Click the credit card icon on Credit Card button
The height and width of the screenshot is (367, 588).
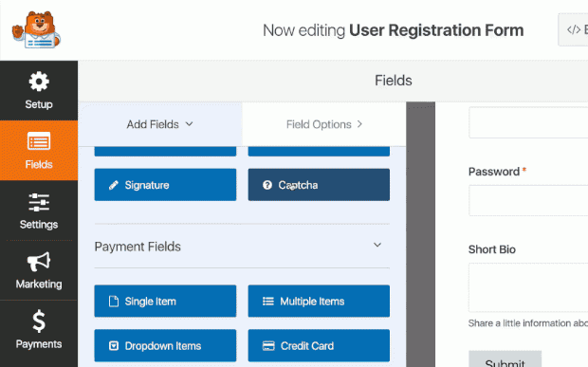[268, 345]
